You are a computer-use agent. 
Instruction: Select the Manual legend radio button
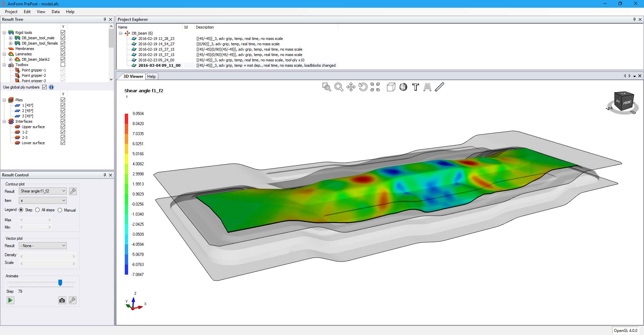pos(60,210)
